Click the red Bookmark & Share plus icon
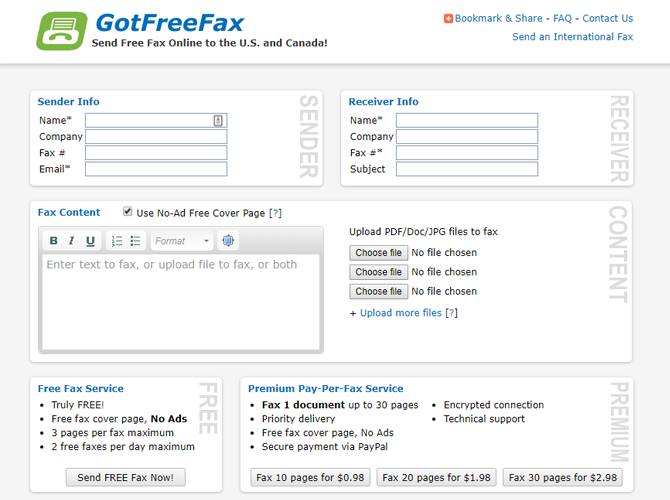The height and width of the screenshot is (500, 670). pos(448,19)
